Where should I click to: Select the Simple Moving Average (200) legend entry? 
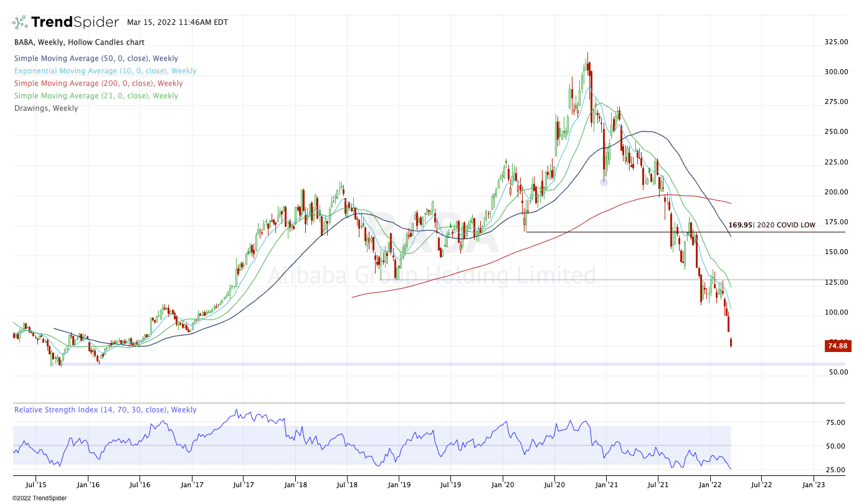(98, 83)
